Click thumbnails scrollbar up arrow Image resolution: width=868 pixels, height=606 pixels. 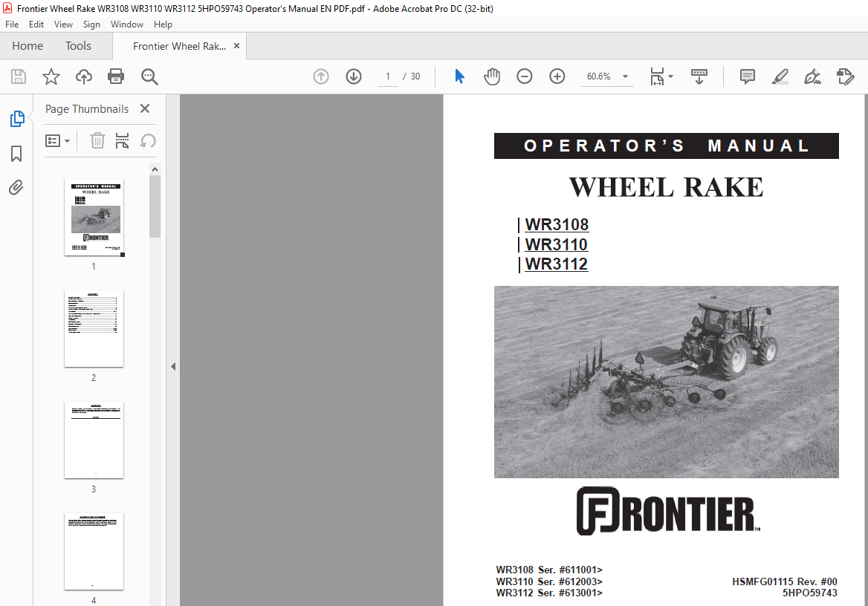coord(155,169)
